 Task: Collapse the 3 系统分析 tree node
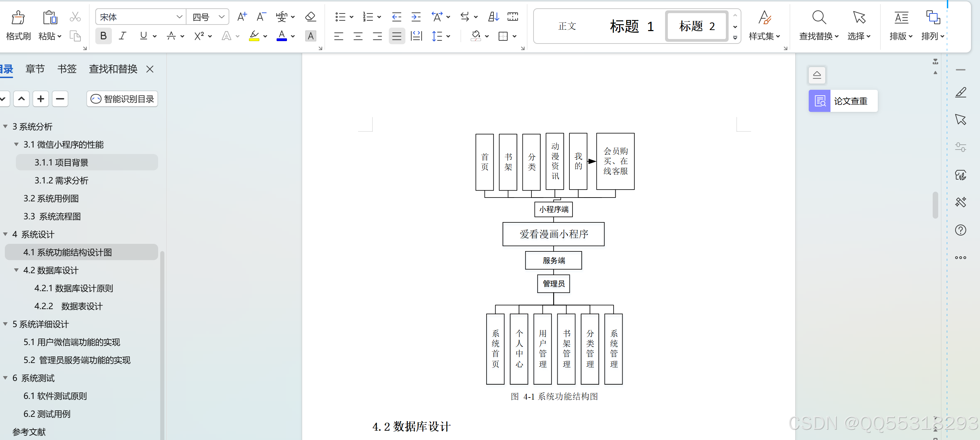5,126
